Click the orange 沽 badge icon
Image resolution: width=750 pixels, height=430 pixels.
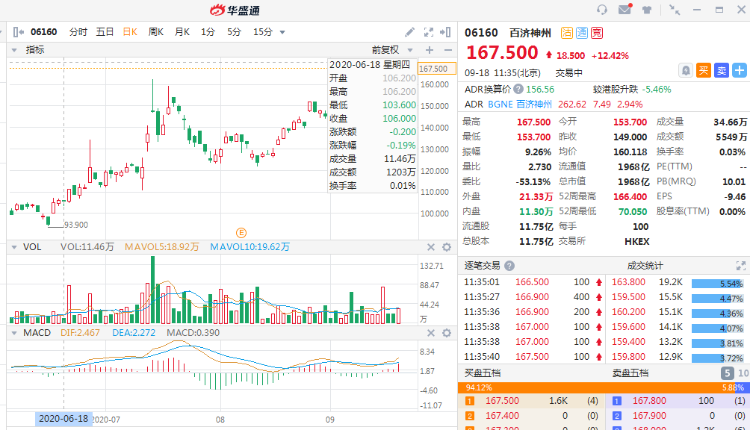click(567, 33)
